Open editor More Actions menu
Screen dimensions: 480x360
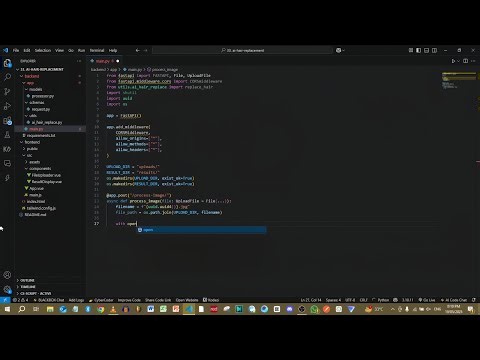click(473, 61)
